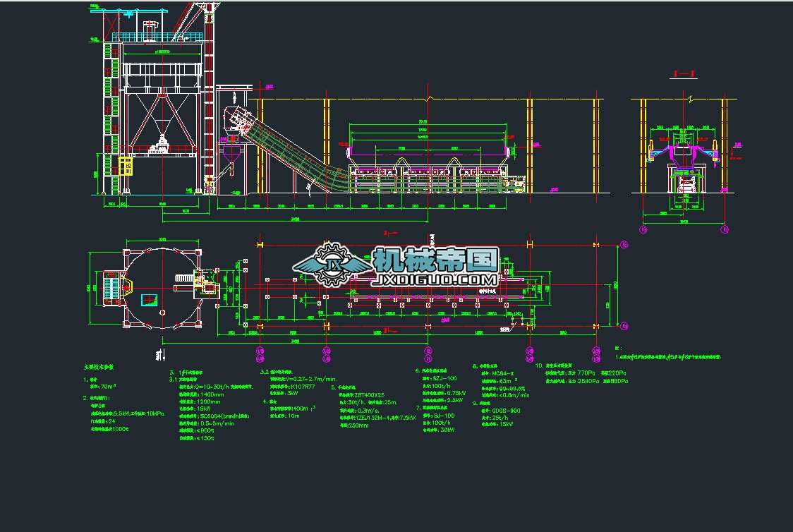Screen dimensions: 793x532
Task: Click the GDGS-900 model number label
Action: [x=506, y=411]
